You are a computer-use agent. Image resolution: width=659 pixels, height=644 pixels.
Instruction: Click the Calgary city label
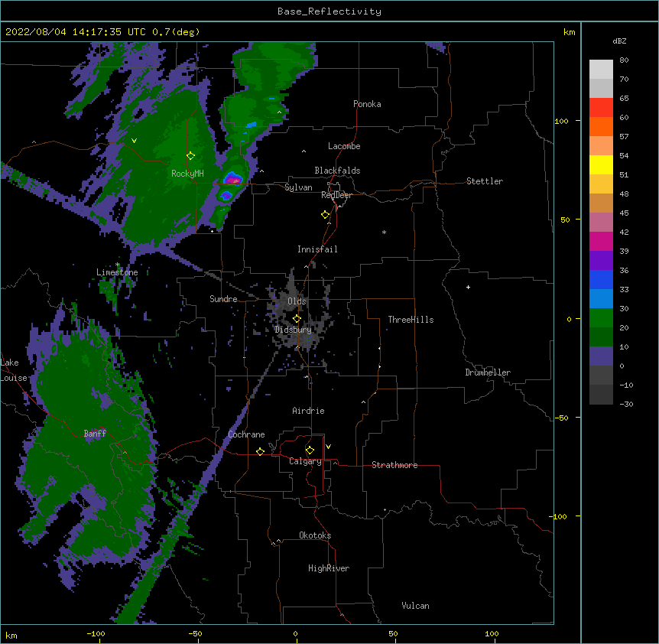[x=305, y=461]
